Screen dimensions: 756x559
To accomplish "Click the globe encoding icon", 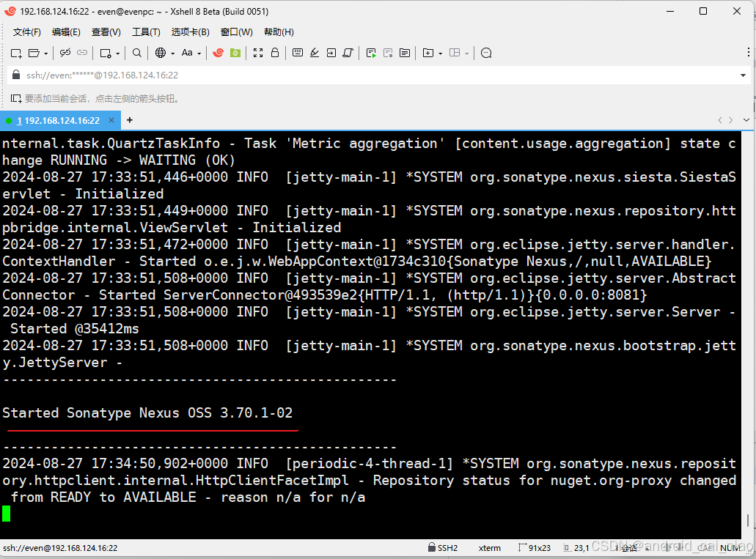I will coord(161,53).
